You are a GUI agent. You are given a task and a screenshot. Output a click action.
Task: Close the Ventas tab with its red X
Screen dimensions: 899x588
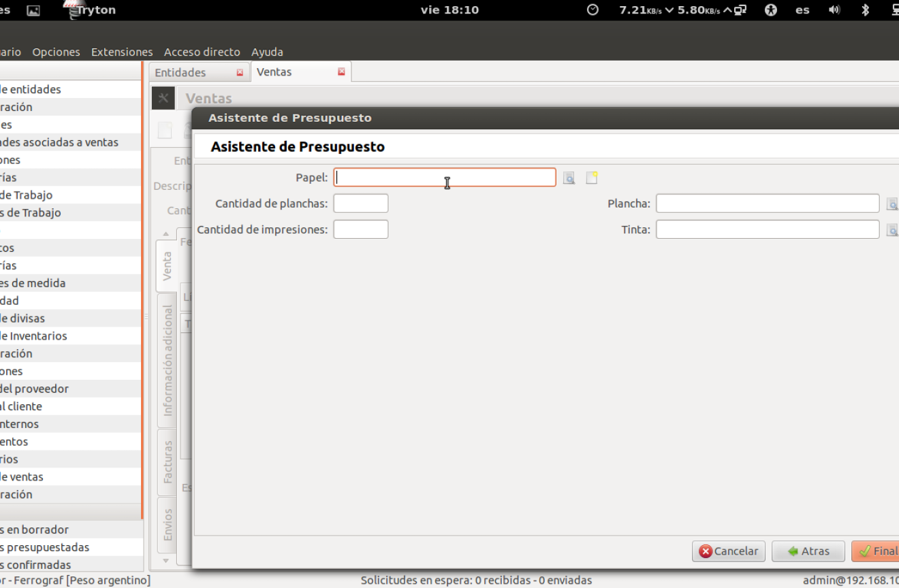pos(341,71)
